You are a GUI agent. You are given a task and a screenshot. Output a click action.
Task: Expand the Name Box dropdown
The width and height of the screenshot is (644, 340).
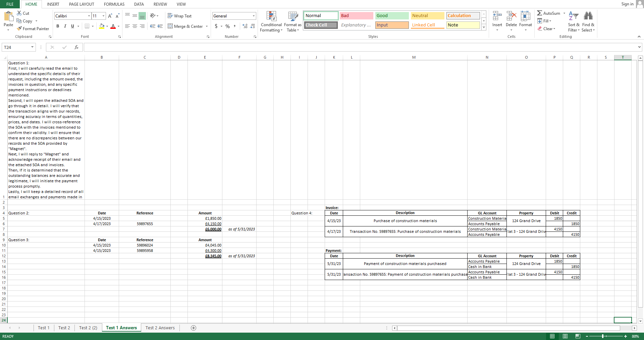(32, 47)
